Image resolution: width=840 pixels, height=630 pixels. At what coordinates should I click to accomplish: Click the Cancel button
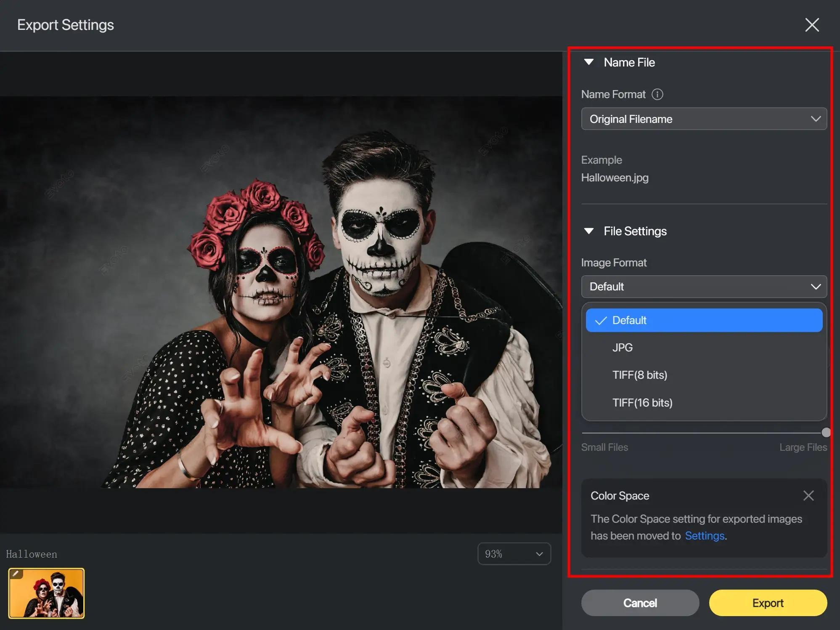(x=640, y=603)
